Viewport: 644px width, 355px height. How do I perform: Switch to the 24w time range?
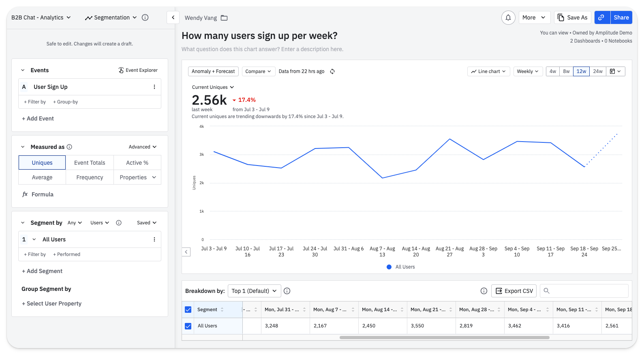click(x=598, y=71)
